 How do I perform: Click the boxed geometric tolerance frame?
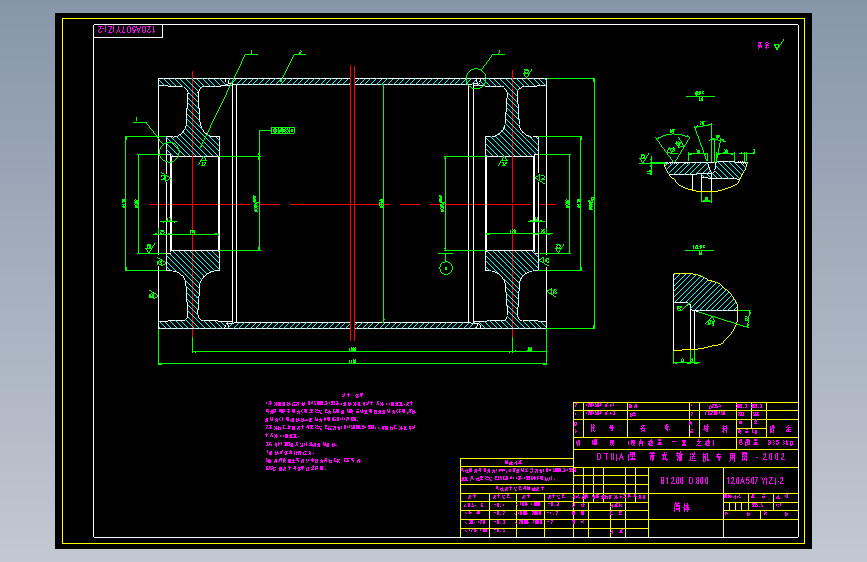pos(283,131)
